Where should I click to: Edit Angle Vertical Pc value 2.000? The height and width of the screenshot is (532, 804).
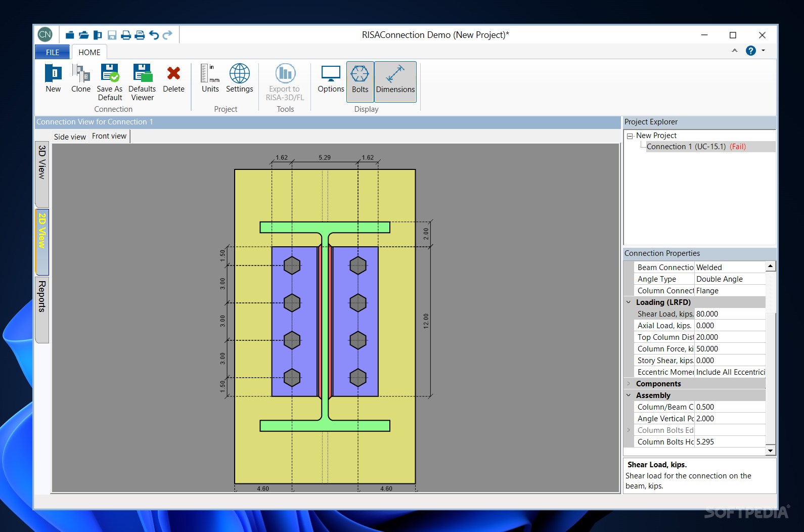[730, 418]
